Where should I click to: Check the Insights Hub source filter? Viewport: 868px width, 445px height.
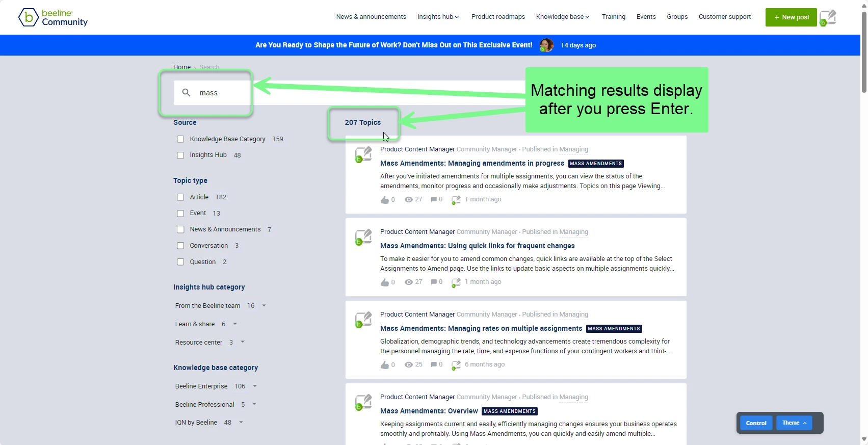click(180, 155)
